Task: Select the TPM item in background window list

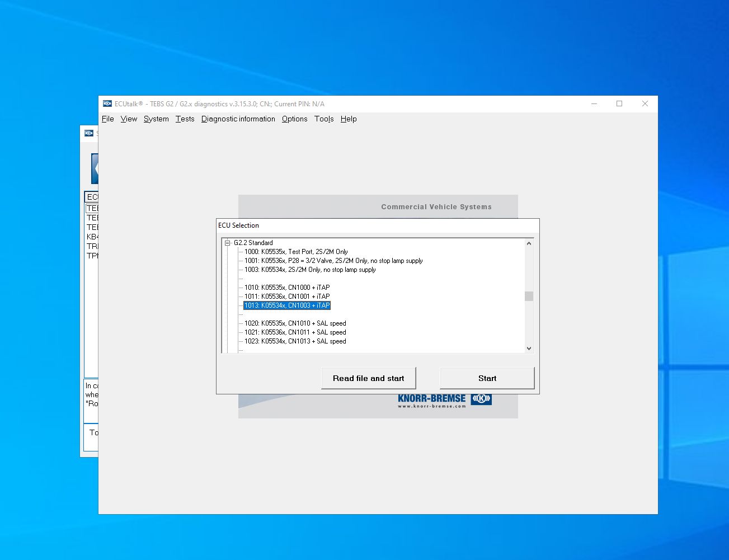Action: click(x=93, y=255)
